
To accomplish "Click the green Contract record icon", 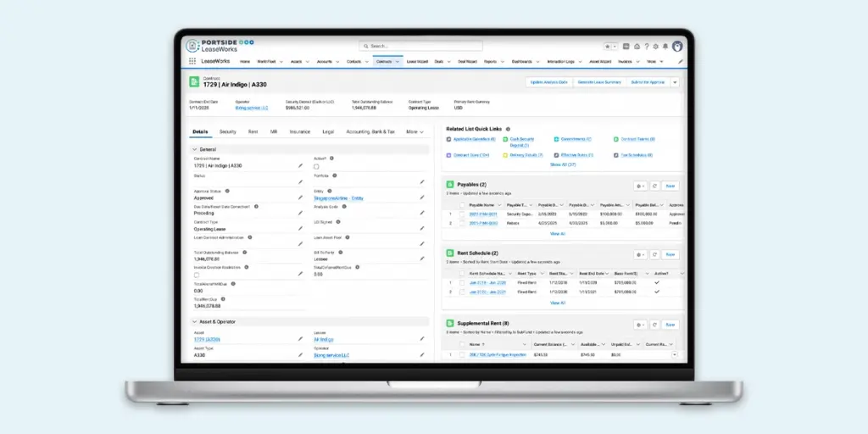I will [194, 82].
